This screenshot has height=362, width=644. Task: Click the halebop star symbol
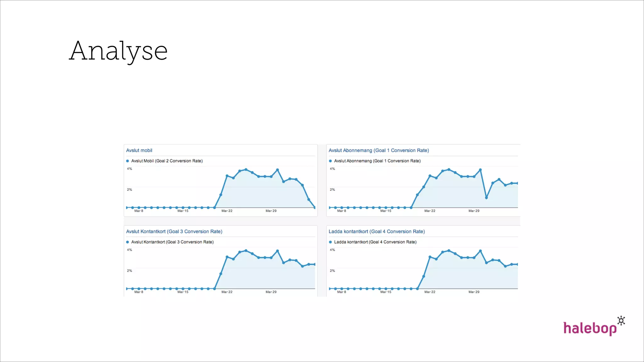(621, 321)
